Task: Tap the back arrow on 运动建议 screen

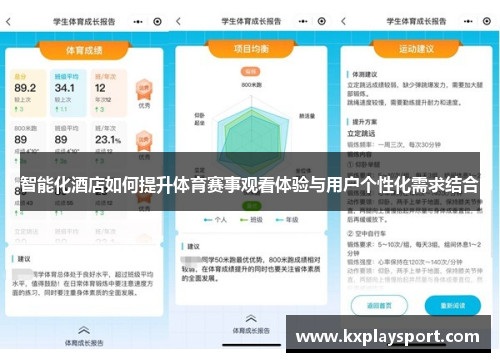Action: pyautogui.click(x=343, y=21)
